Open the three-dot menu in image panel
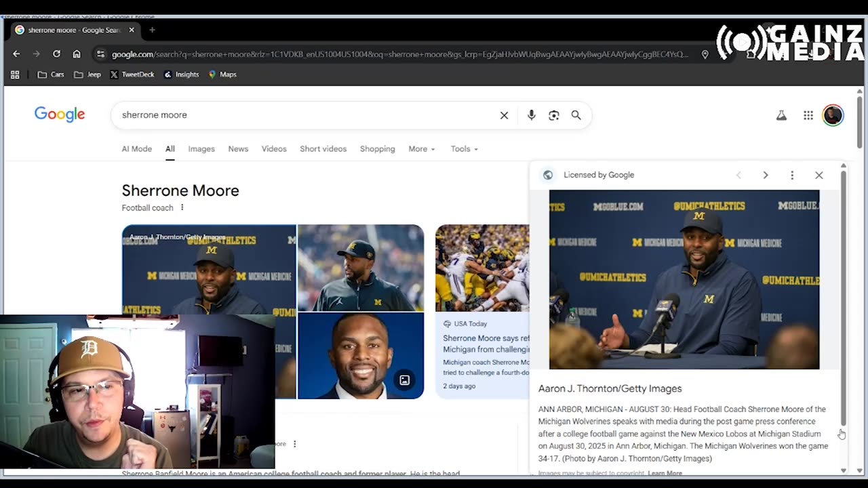Viewport: 868px width, 488px height. 792,175
